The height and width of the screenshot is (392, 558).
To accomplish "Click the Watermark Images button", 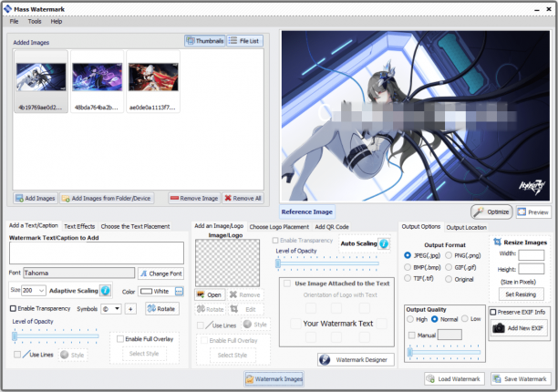I will [x=274, y=379].
